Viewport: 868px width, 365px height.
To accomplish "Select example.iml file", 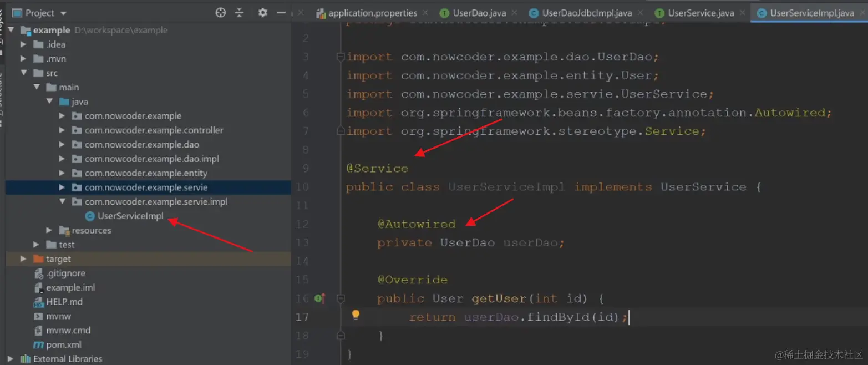I will pos(70,287).
